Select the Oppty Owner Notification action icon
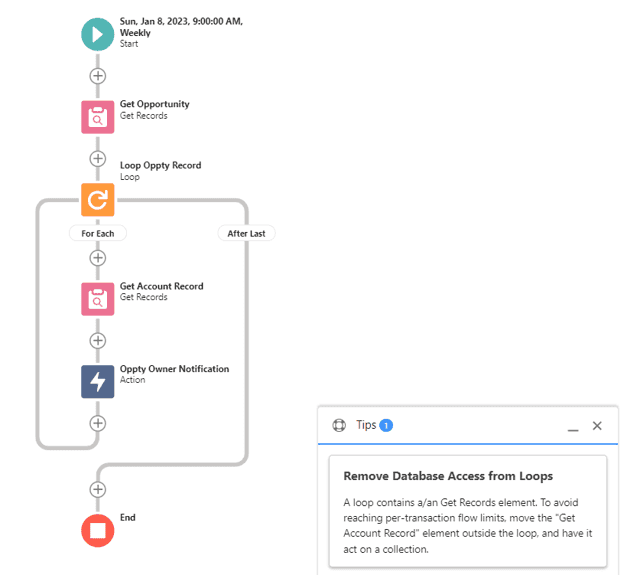This screenshot has height=575, width=624. point(98,382)
